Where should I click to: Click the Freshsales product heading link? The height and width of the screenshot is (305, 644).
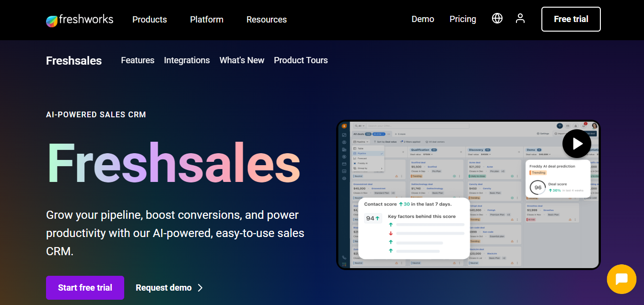74,61
